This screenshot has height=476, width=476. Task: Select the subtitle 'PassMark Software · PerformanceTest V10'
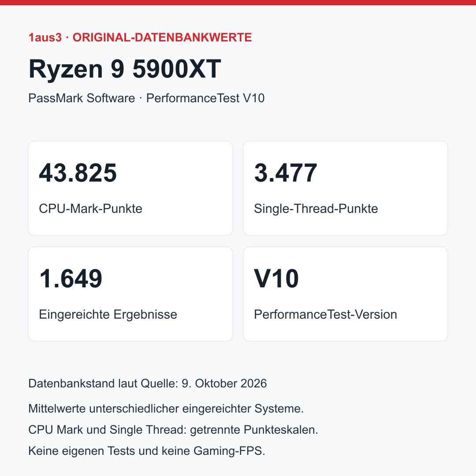tap(146, 98)
